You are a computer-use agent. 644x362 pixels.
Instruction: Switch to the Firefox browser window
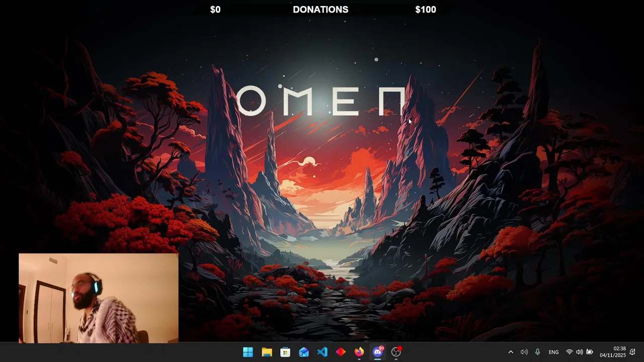[x=359, y=352]
